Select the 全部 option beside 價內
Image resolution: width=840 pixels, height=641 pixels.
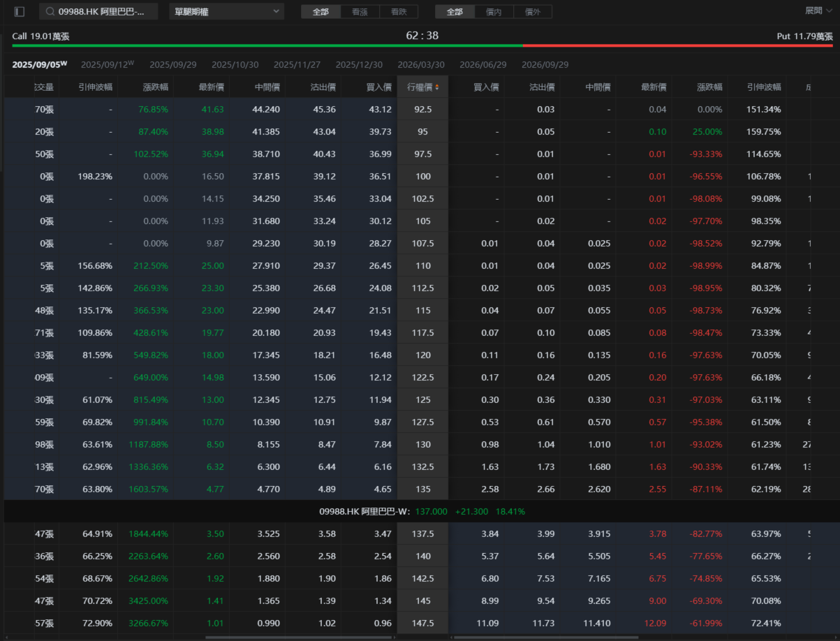click(x=455, y=12)
